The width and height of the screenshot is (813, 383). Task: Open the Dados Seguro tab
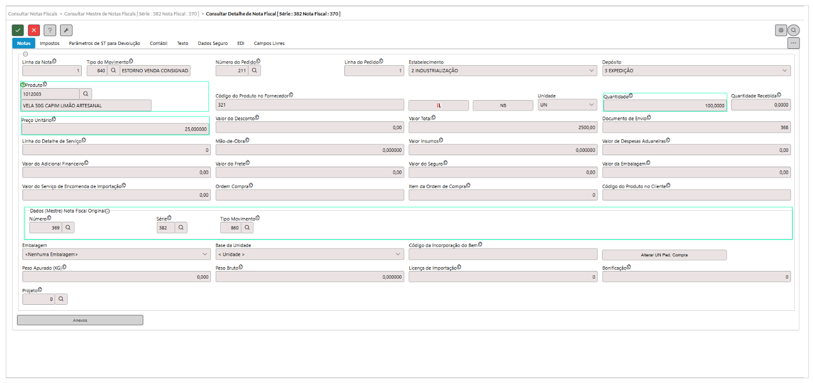tap(213, 44)
